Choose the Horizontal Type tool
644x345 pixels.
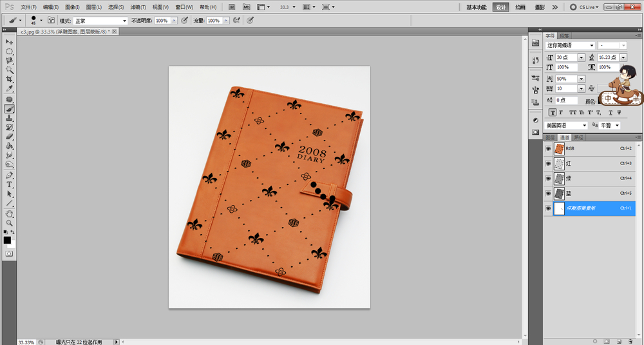[x=10, y=184]
